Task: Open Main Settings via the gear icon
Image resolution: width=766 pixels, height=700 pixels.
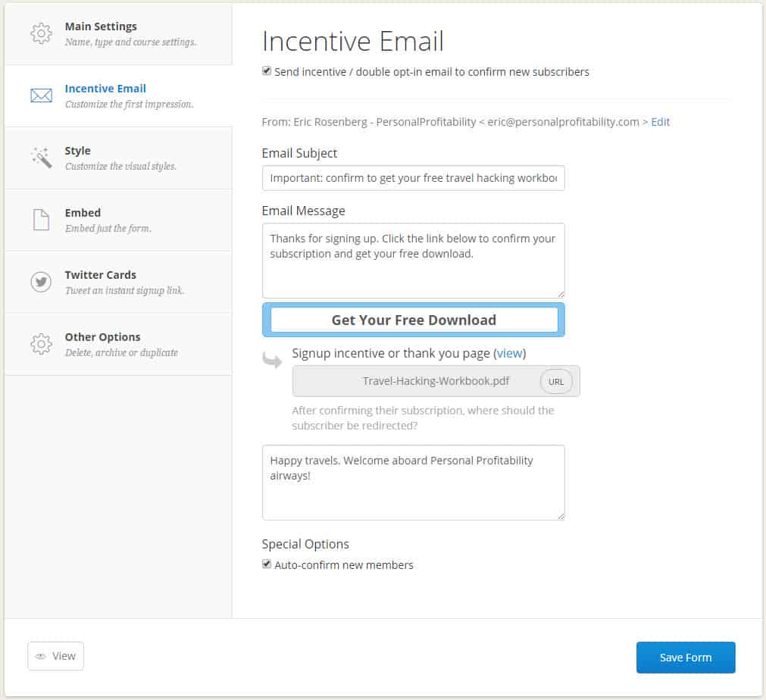Action: click(x=42, y=32)
